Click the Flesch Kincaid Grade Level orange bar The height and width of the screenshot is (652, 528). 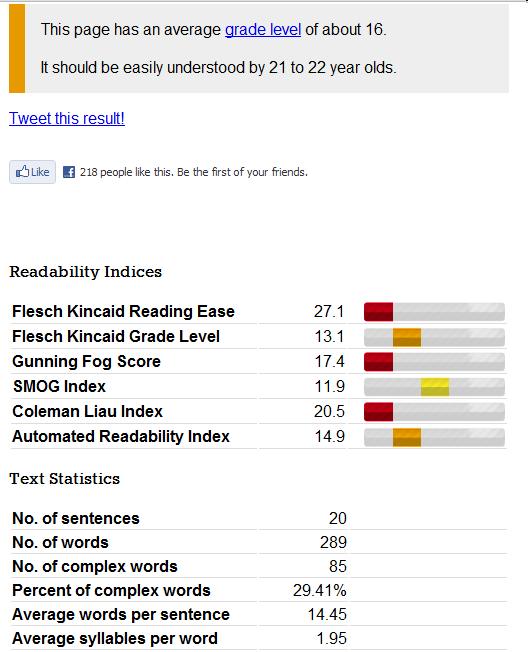(x=407, y=337)
